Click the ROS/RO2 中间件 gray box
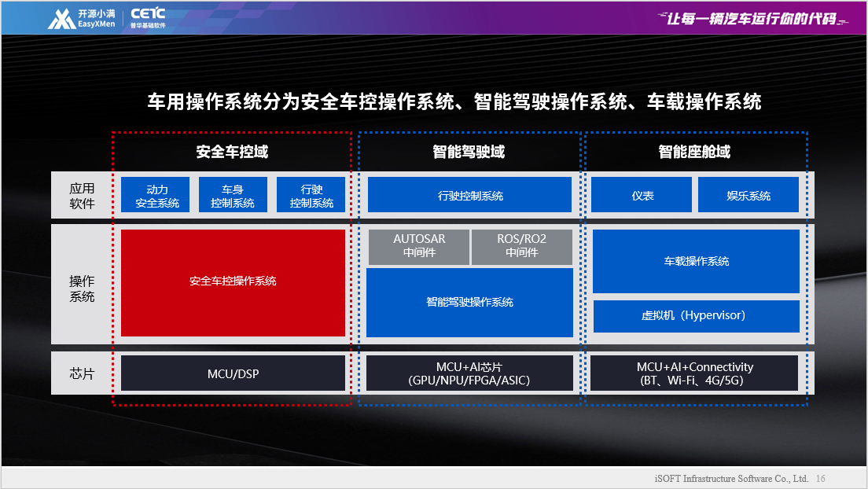The image size is (868, 489). click(521, 246)
